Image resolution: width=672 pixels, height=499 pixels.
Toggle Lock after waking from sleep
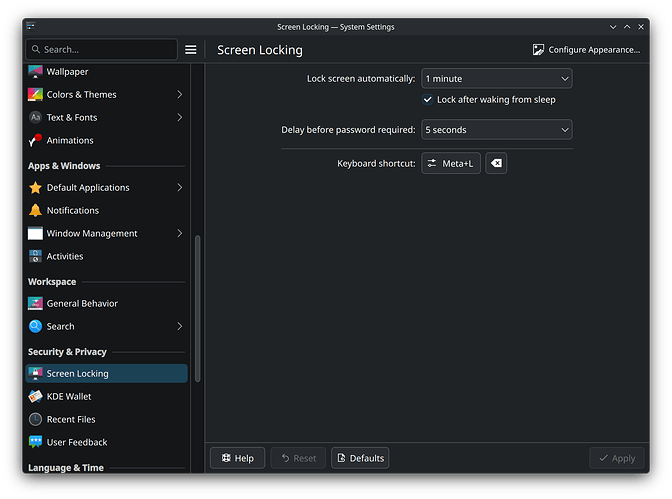pos(427,99)
